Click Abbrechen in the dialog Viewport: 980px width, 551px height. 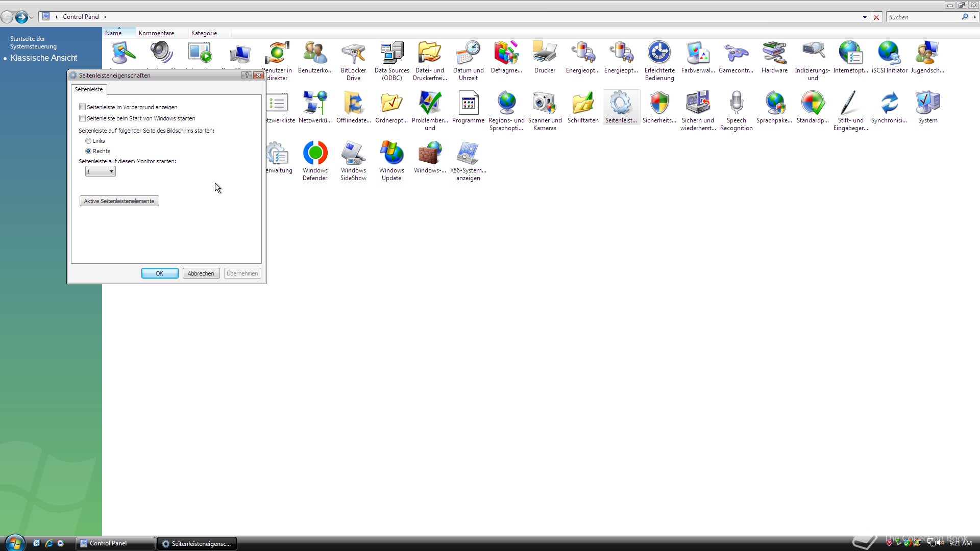(201, 273)
